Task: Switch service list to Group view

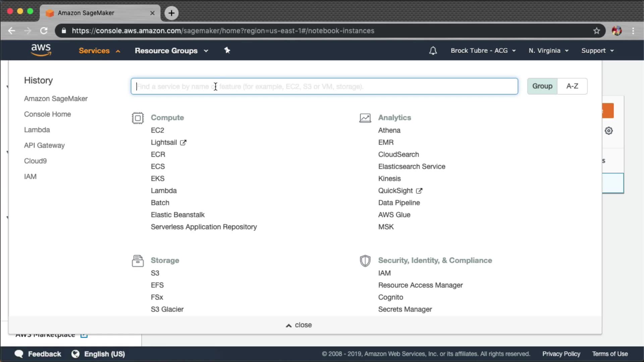Action: tap(542, 86)
